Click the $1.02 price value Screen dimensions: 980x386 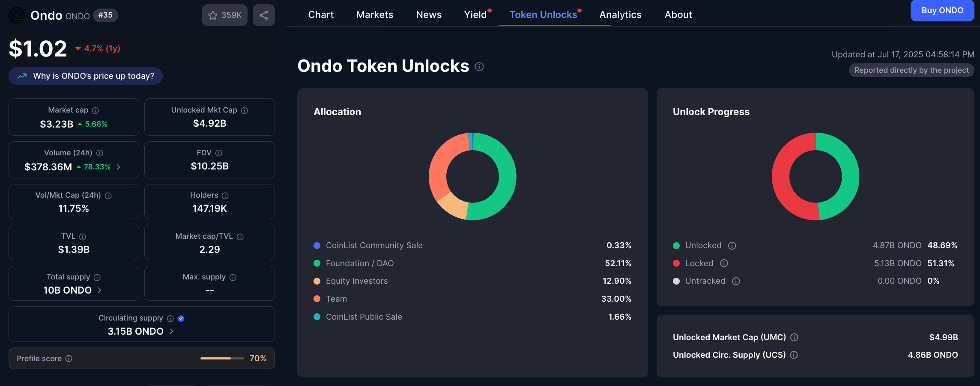pyautogui.click(x=38, y=48)
